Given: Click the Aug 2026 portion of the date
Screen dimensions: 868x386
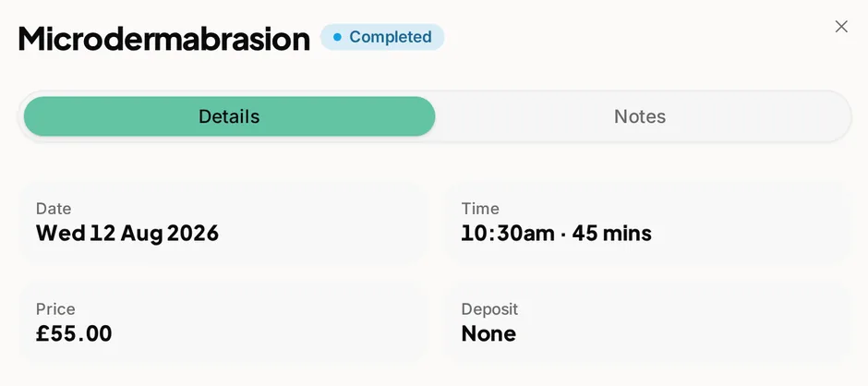Looking at the screenshot, I should tap(170, 233).
